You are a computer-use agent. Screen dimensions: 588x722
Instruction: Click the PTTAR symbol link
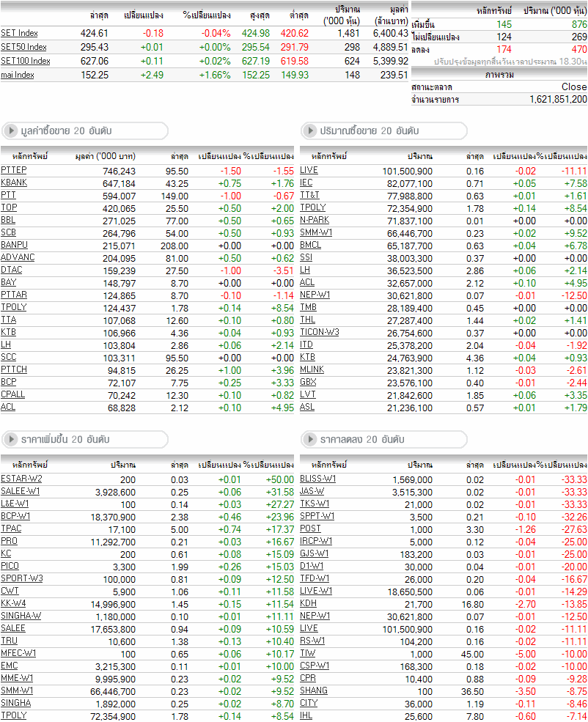[x=14, y=295]
